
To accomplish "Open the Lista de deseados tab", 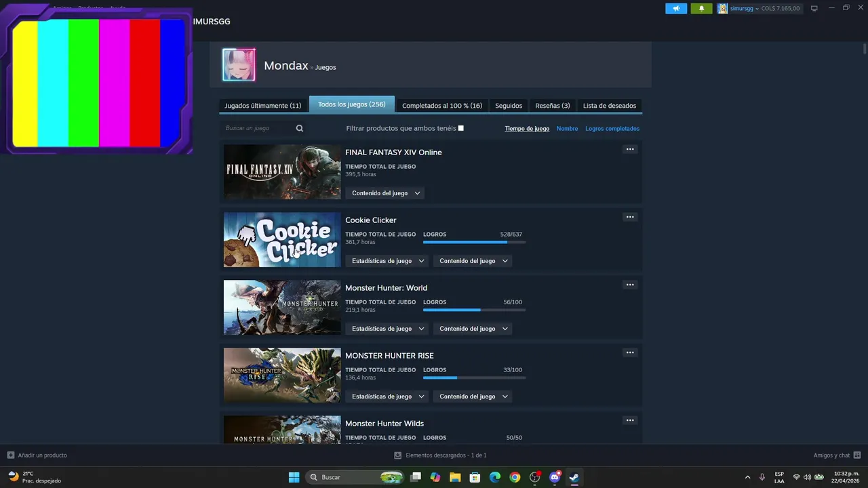I will click(x=610, y=106).
